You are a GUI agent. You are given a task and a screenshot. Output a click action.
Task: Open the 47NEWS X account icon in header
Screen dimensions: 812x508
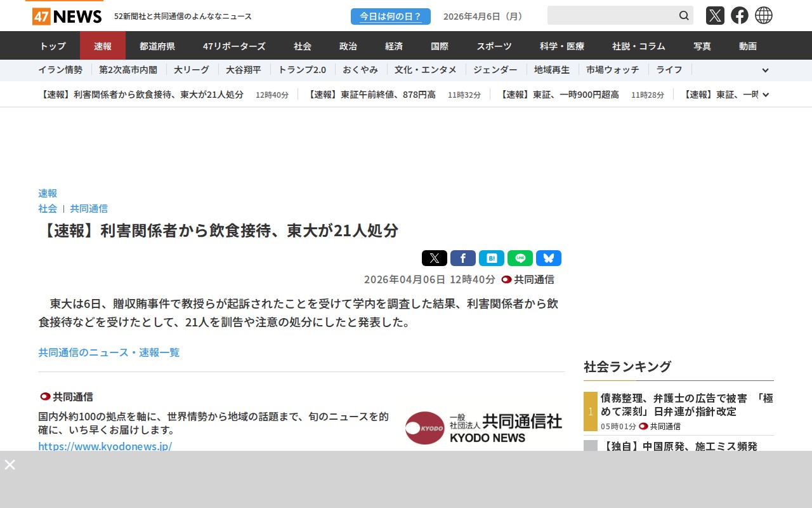715,15
